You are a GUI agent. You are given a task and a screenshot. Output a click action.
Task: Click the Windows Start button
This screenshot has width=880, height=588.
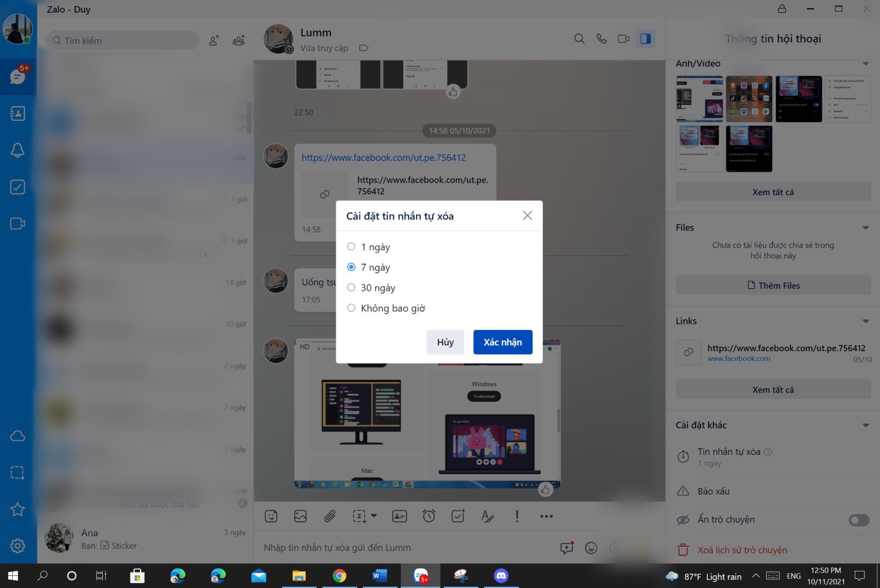pos(13,575)
